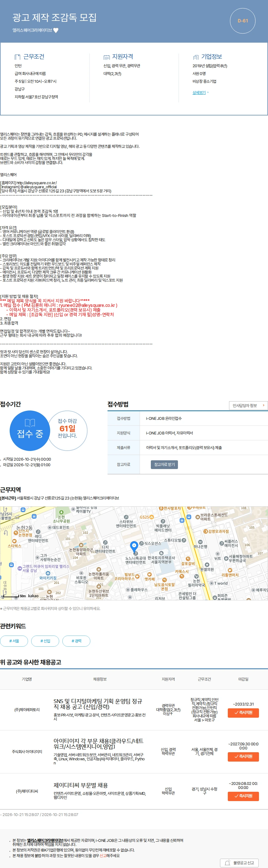
Task: Click the 지원자격 calendar icon
Action: [x=107, y=57]
